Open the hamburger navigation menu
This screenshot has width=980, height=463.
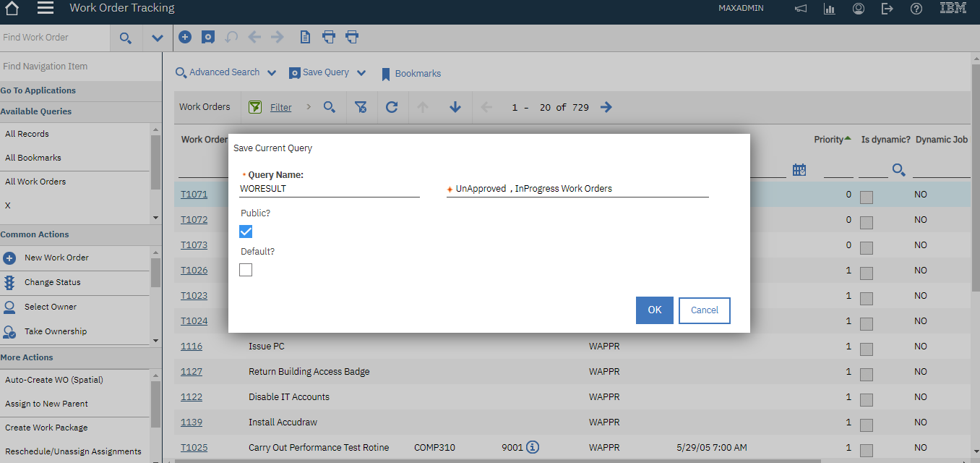point(45,9)
